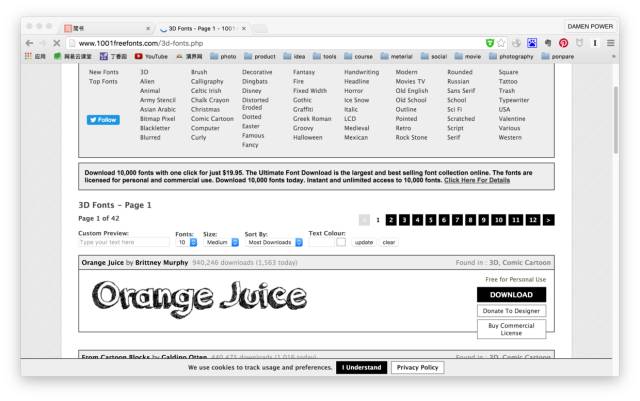Open the New Fonts category
Image resolution: width=640 pixels, height=401 pixels.
tap(104, 72)
